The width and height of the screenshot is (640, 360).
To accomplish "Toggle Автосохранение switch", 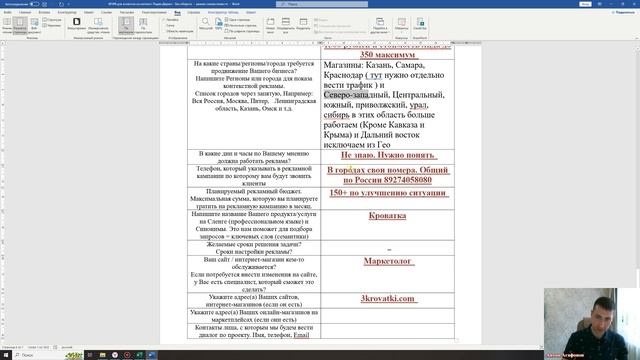I will pyautogui.click(x=35, y=4).
